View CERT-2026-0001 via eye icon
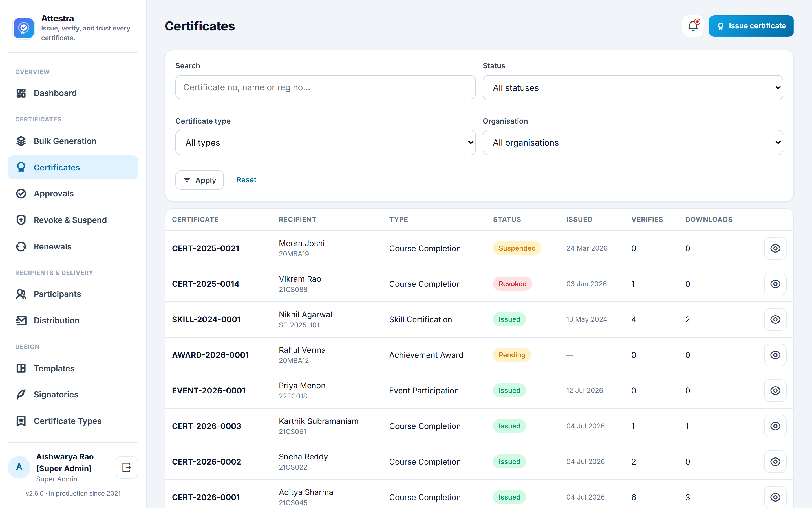The image size is (812, 508). (x=775, y=497)
